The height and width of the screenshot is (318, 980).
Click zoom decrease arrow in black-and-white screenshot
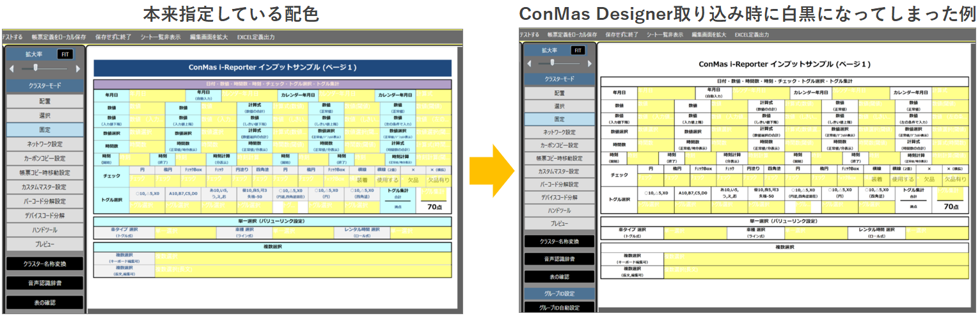tap(529, 64)
